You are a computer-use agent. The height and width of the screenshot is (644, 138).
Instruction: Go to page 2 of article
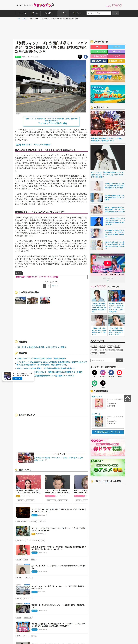pyautogui.click(x=49, y=286)
